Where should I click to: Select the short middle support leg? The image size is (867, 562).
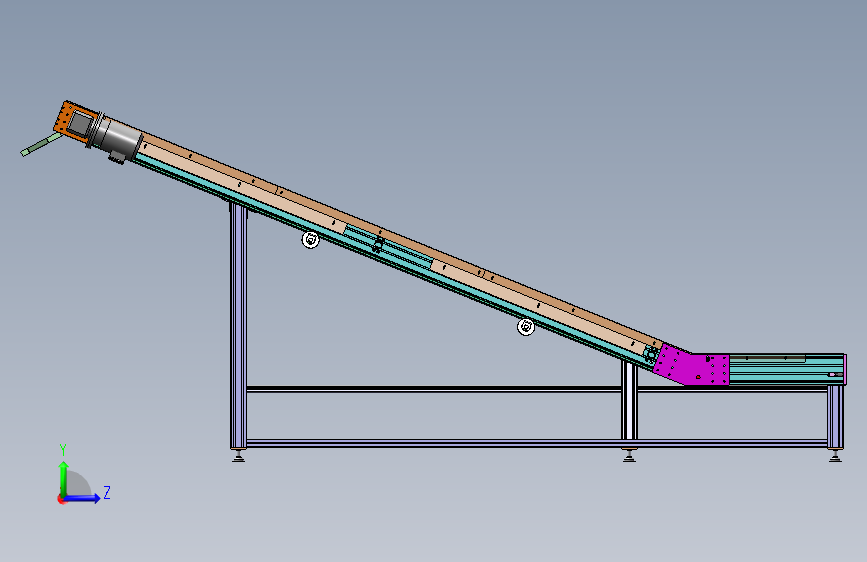click(629, 403)
